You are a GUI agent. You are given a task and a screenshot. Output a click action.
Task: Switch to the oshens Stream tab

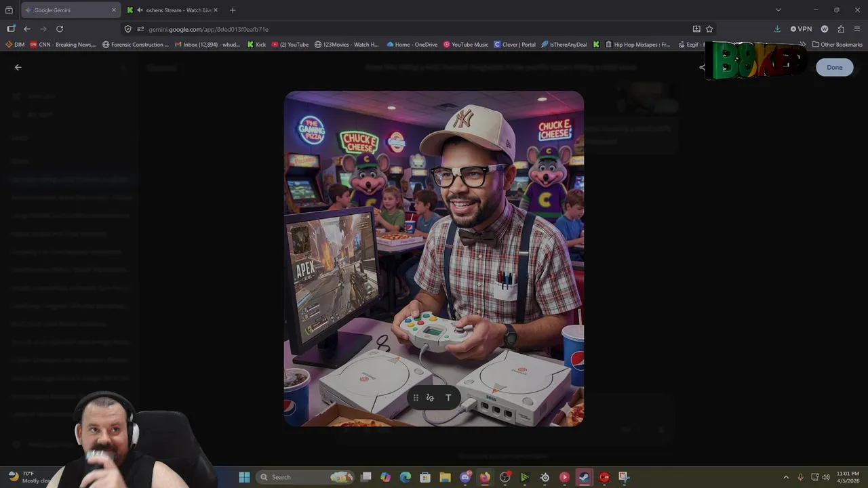tap(173, 10)
